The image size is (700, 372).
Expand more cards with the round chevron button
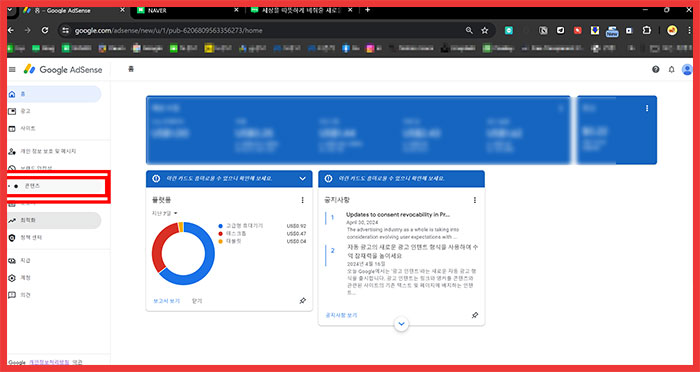click(401, 324)
